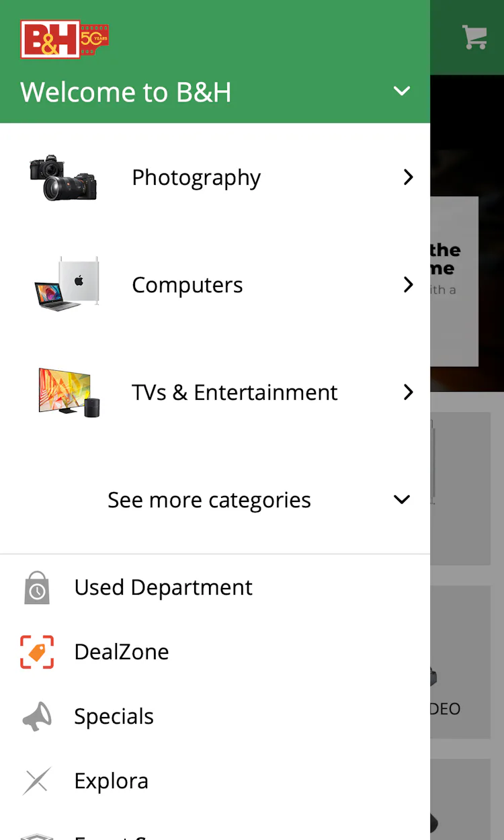Image resolution: width=504 pixels, height=840 pixels.
Task: Click the Explora icon
Action: point(37,780)
